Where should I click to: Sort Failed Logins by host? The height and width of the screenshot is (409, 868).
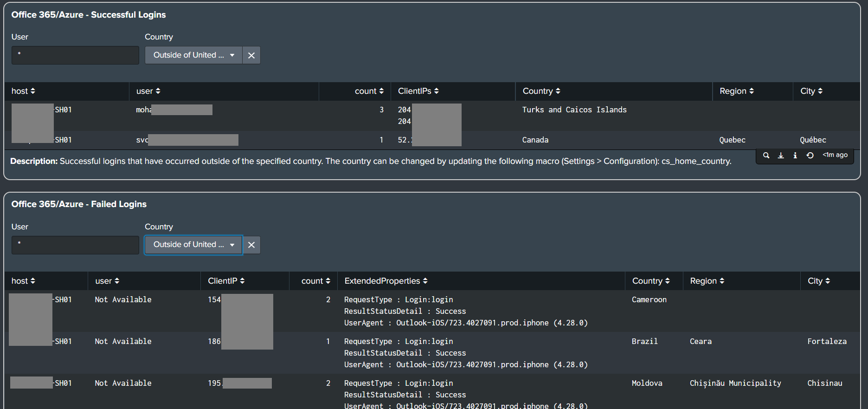click(23, 281)
